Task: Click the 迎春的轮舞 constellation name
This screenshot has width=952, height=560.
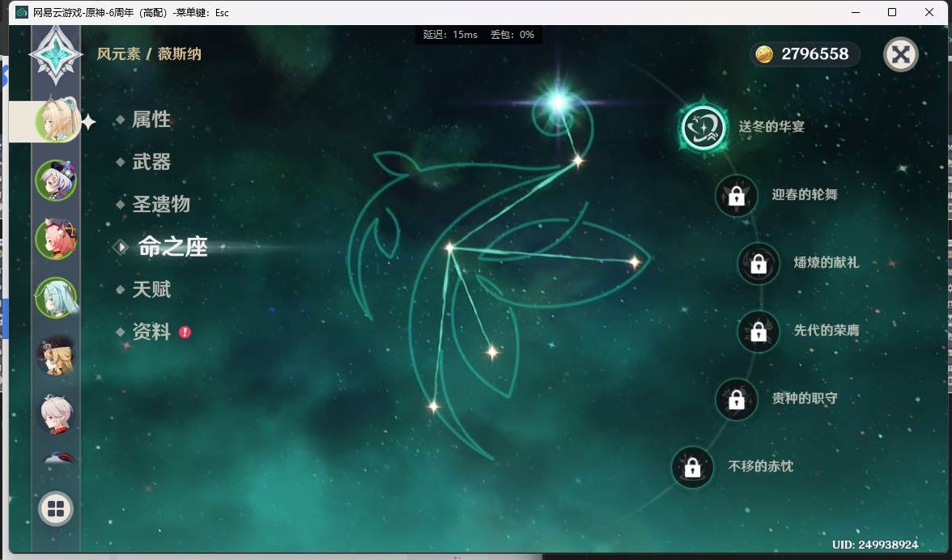Action: [x=805, y=195]
